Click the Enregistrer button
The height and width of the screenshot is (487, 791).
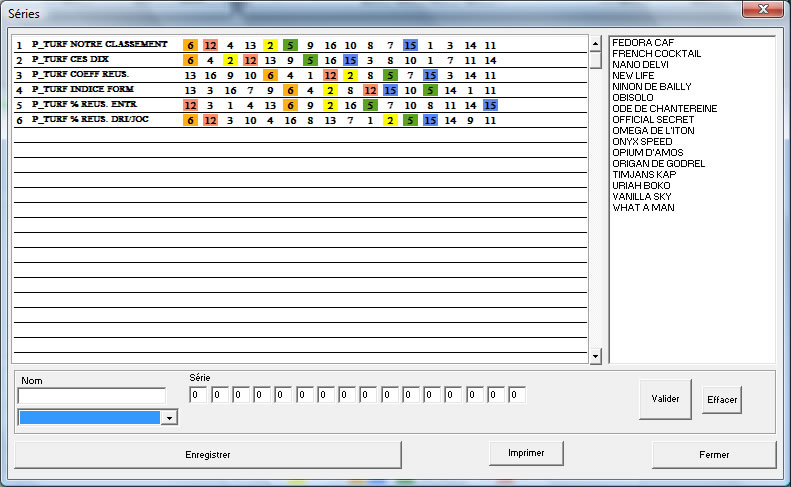tap(208, 454)
